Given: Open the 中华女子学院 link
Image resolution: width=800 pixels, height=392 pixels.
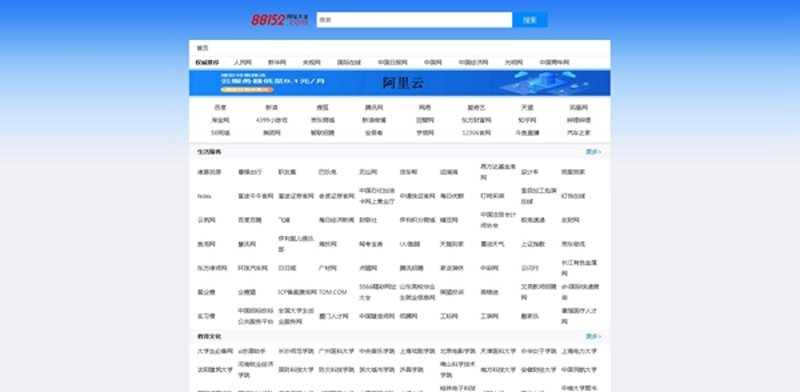Looking at the screenshot, I should click(539, 351).
